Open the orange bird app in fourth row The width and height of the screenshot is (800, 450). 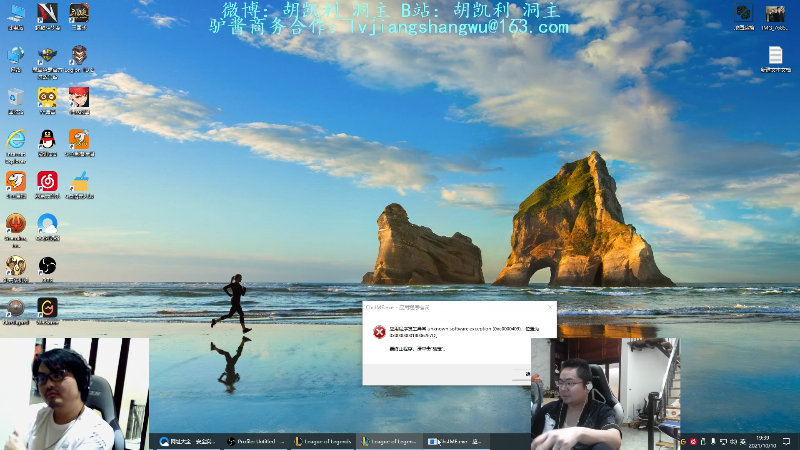(x=16, y=185)
